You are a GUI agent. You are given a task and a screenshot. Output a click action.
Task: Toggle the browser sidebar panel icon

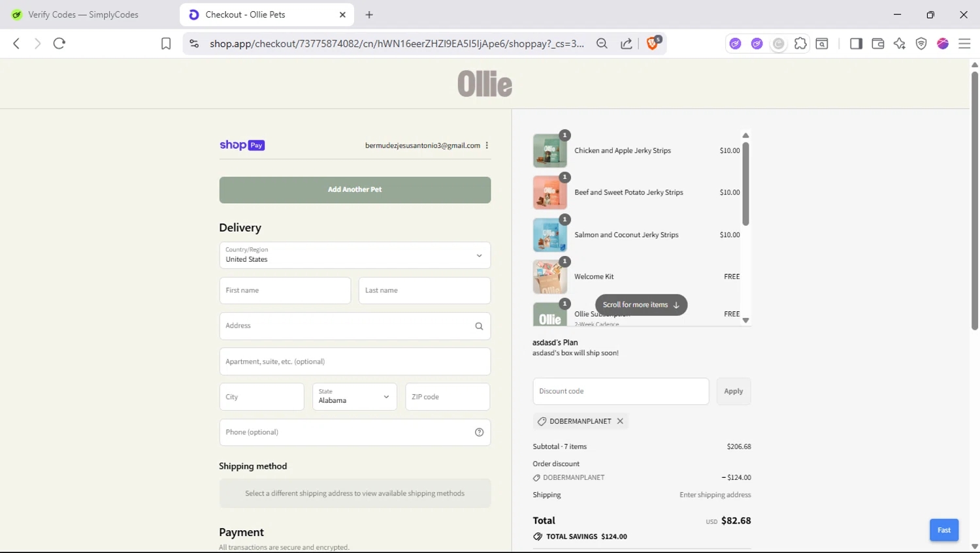coord(856,44)
